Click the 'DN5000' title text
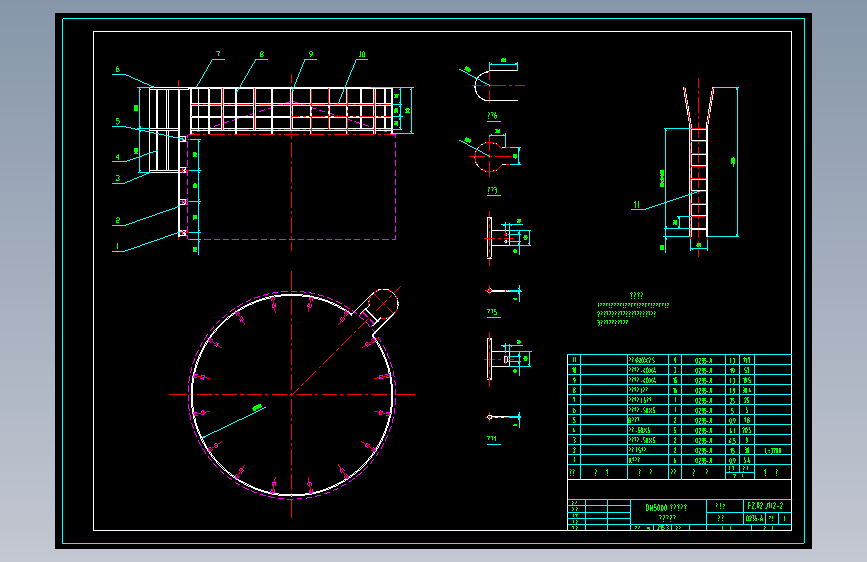The image size is (867, 562). [x=656, y=507]
